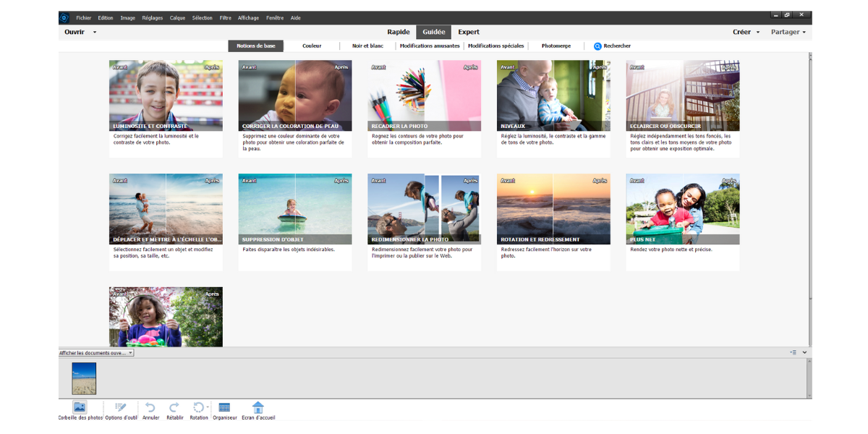Rotate the photo with the Rotation icon

pos(197,407)
